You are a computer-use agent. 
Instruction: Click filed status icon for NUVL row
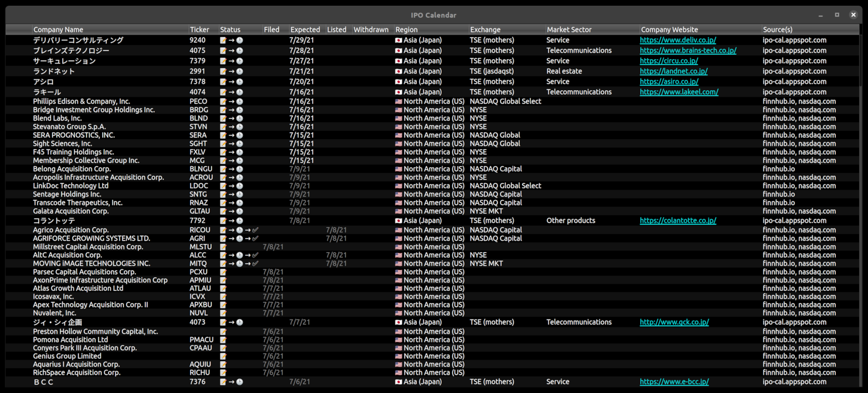coord(223,313)
